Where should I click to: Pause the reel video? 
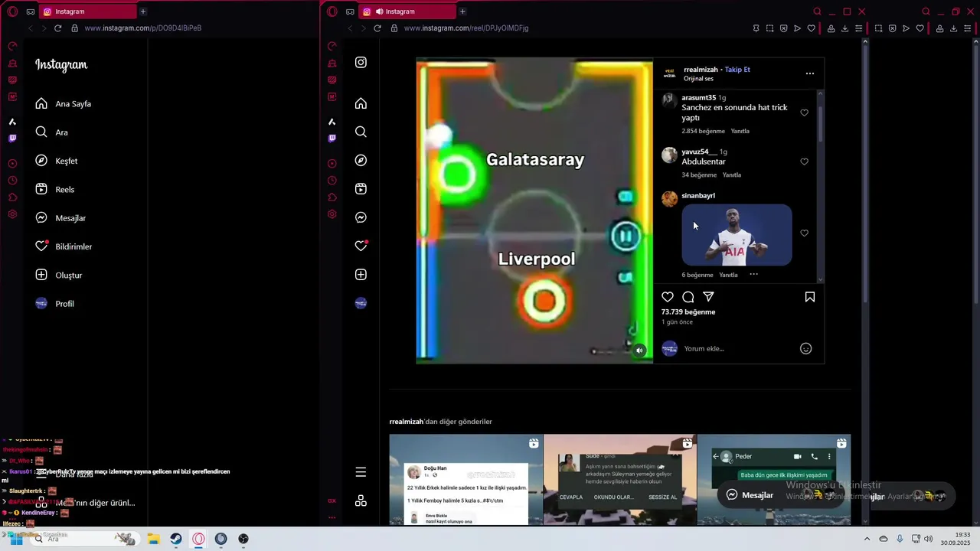tap(626, 236)
